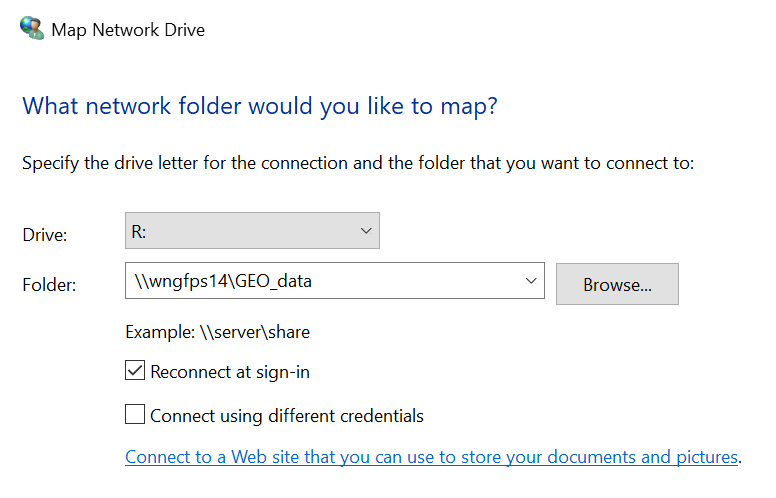The height and width of the screenshot is (498, 776).
Task: Click the checkmark inside the Reconnect box
Action: click(135, 372)
